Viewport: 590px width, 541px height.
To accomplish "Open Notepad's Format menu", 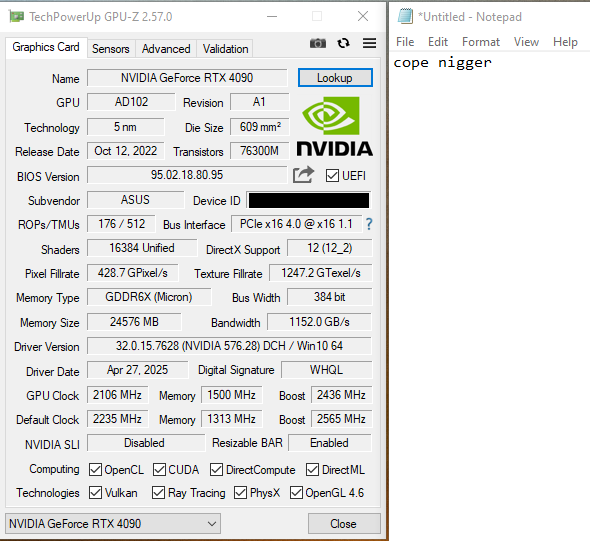I will pos(481,42).
